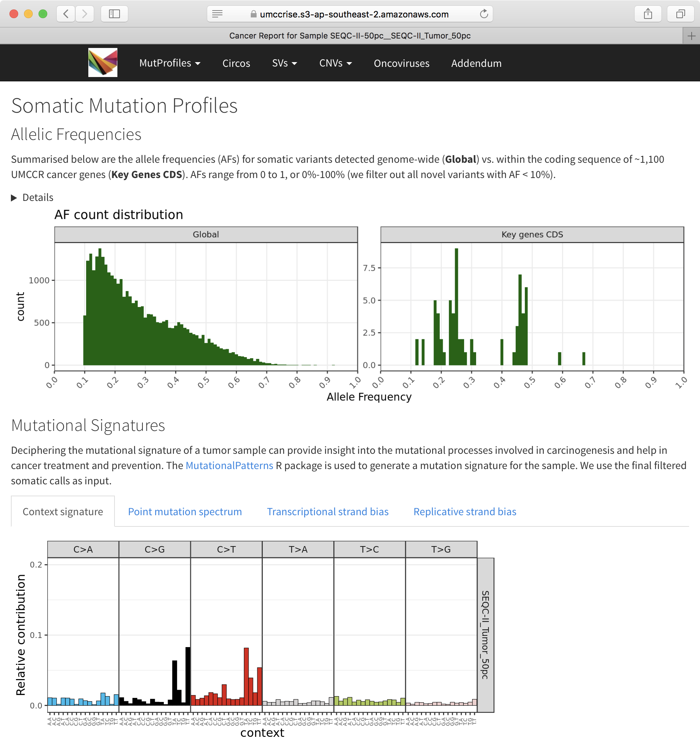The width and height of the screenshot is (700, 747).
Task: Select the Cancer Report page tab title
Action: click(x=350, y=36)
